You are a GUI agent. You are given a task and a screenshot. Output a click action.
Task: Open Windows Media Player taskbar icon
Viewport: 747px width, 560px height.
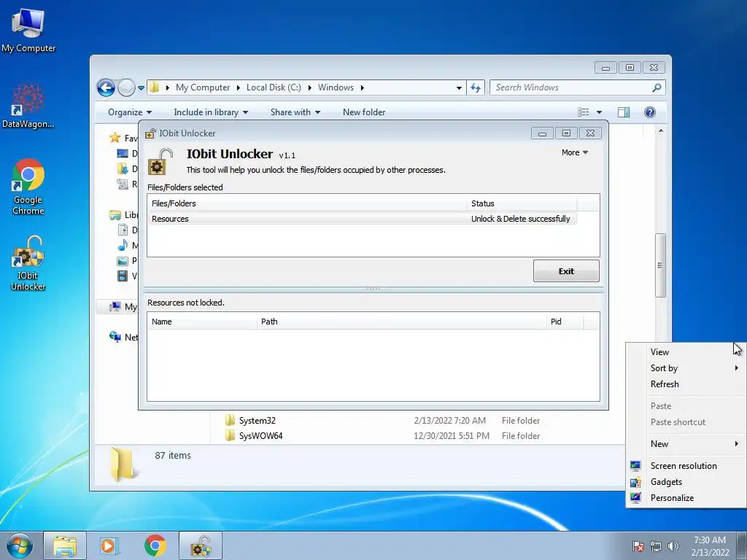109,545
